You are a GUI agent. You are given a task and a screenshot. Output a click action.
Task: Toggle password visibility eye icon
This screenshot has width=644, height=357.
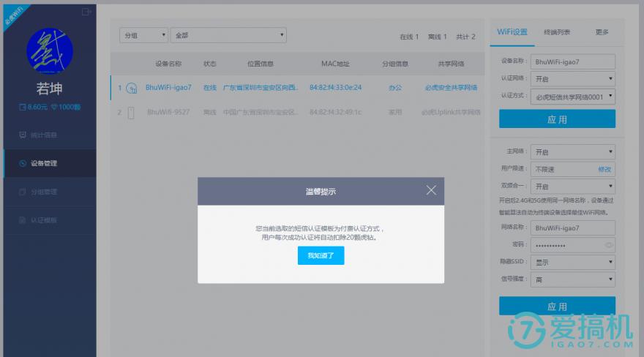(608, 245)
